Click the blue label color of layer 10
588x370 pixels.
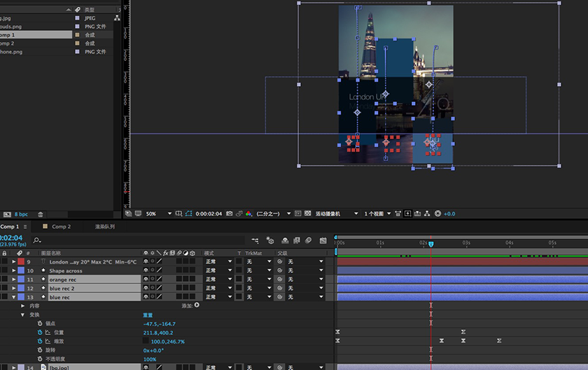click(x=21, y=270)
